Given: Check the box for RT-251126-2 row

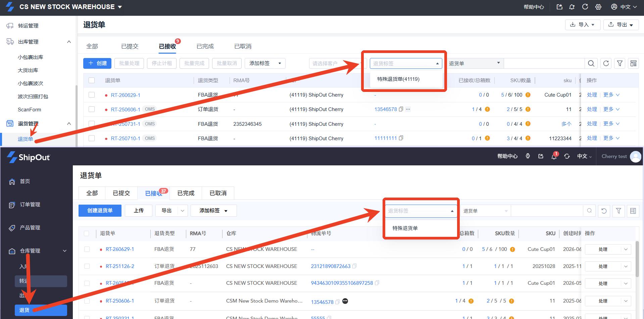Looking at the screenshot, I should click(87, 266).
